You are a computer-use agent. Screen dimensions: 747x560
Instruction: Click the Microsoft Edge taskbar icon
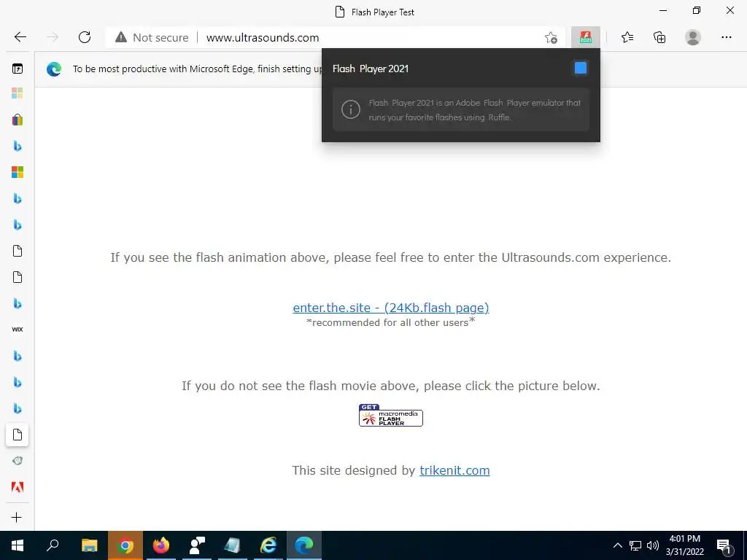(304, 545)
